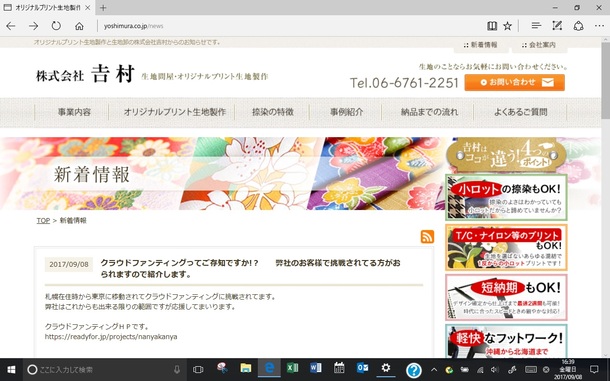Open the 短納期もOK banner
The width and height of the screenshot is (610, 381).
(506, 297)
